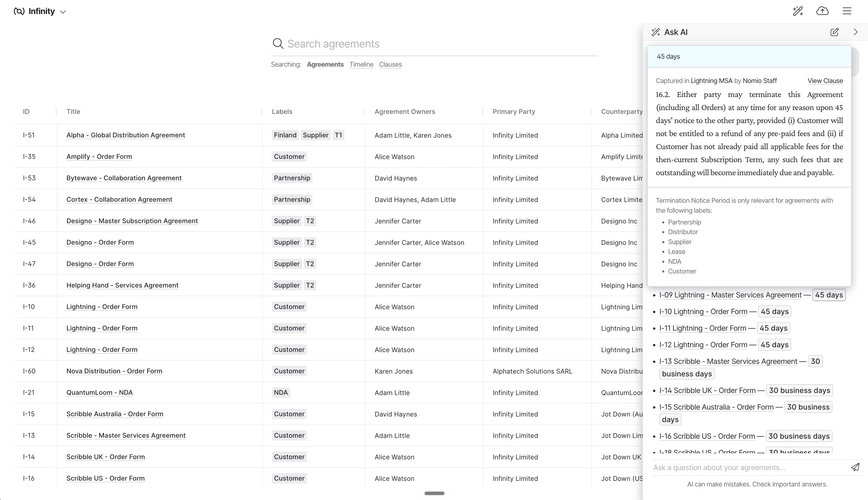Click cell I-51 in ID column

pyautogui.click(x=29, y=135)
